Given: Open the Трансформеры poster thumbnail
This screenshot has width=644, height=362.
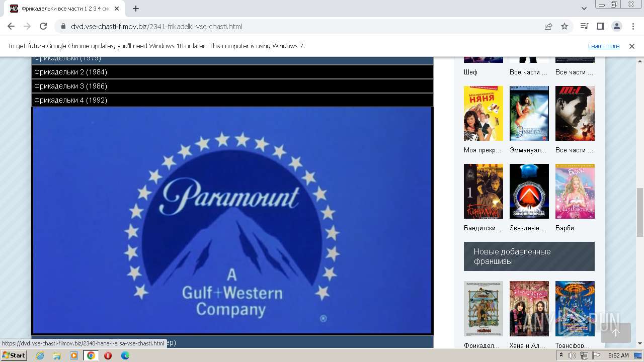Looking at the screenshot, I should 575,309.
